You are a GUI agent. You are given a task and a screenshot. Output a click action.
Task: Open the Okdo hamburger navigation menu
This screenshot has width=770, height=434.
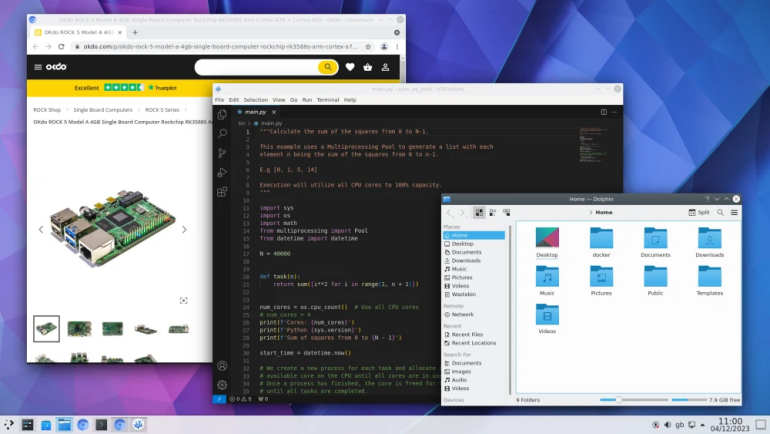coord(38,67)
